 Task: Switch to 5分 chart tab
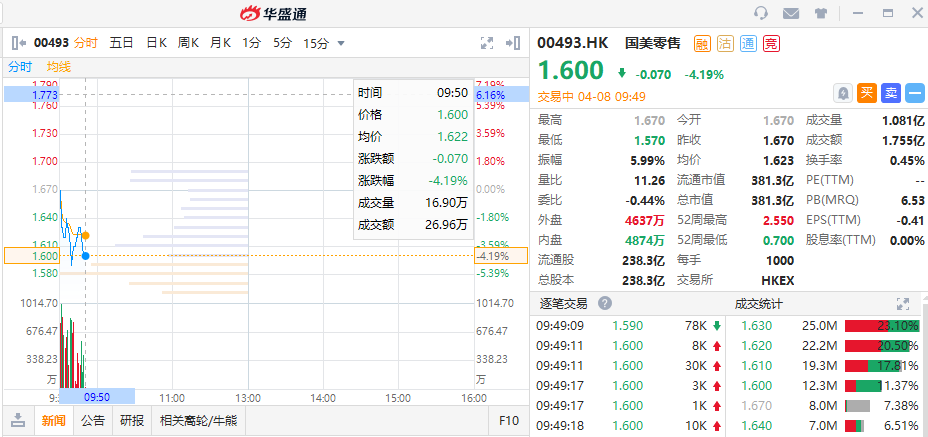[x=282, y=43]
